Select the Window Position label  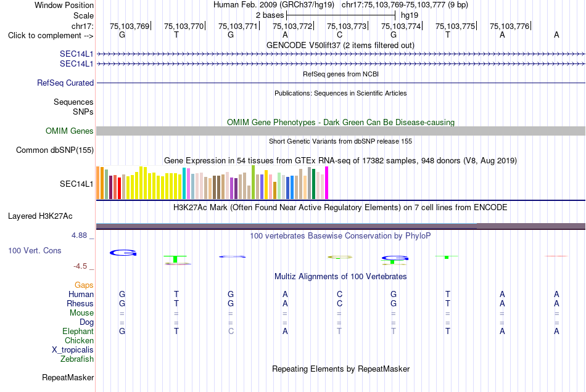tap(64, 5)
